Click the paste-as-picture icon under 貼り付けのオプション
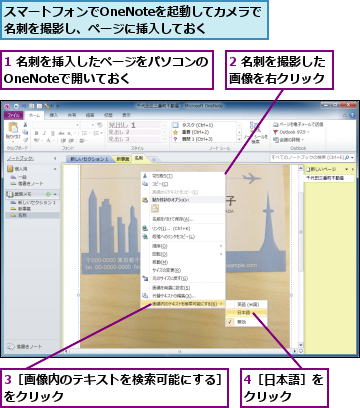The image size is (360, 408). click(x=155, y=209)
